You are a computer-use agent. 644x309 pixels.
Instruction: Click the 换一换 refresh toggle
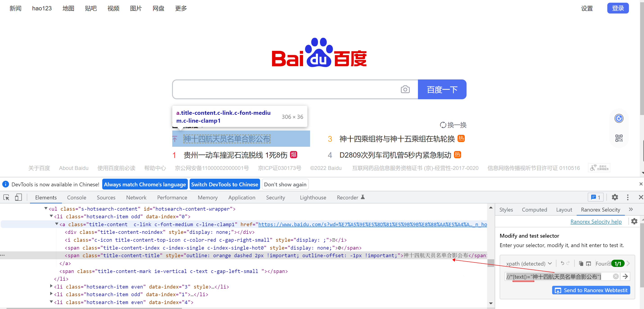click(453, 125)
